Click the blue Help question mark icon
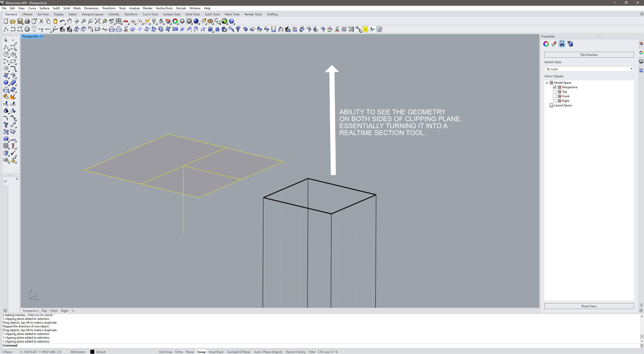This screenshot has width=644, height=354. click(231, 21)
